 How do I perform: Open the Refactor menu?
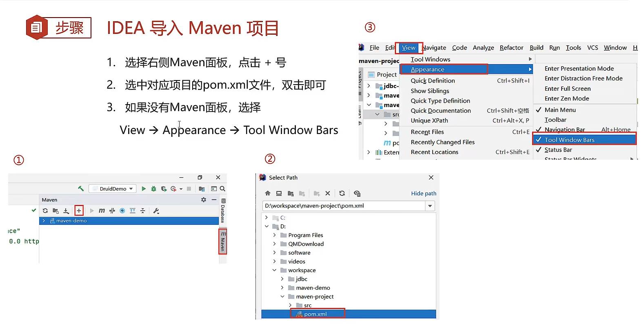[x=511, y=48]
